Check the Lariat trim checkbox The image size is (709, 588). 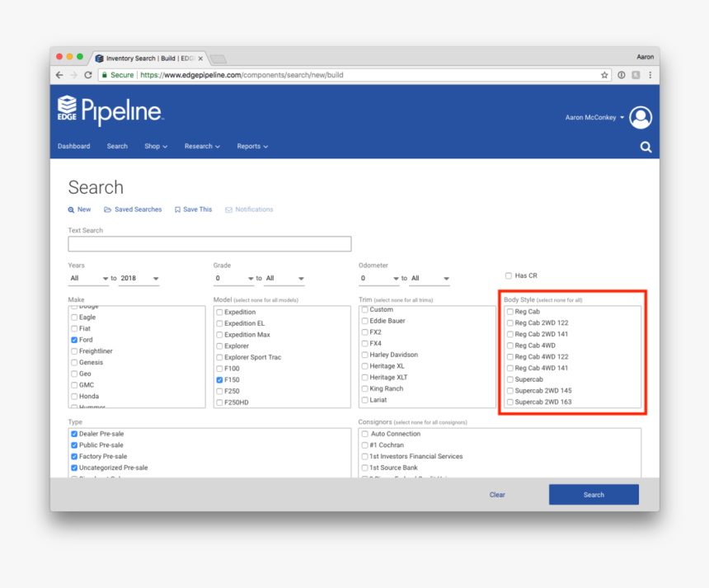[x=364, y=400]
